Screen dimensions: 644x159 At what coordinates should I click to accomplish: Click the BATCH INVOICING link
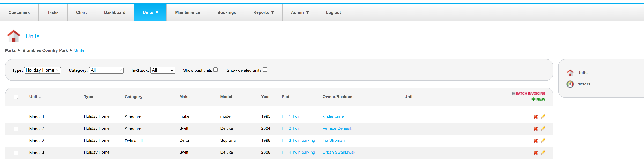pyautogui.click(x=530, y=93)
